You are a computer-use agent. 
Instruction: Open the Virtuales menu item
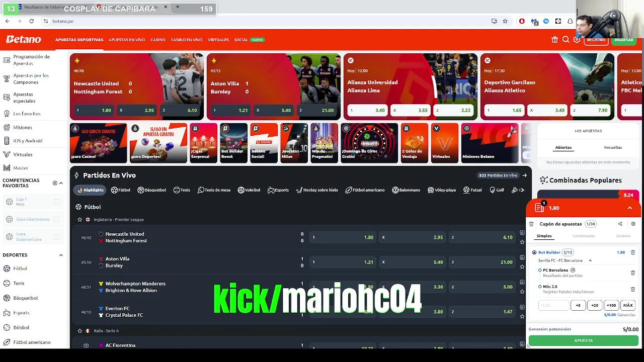click(218, 40)
